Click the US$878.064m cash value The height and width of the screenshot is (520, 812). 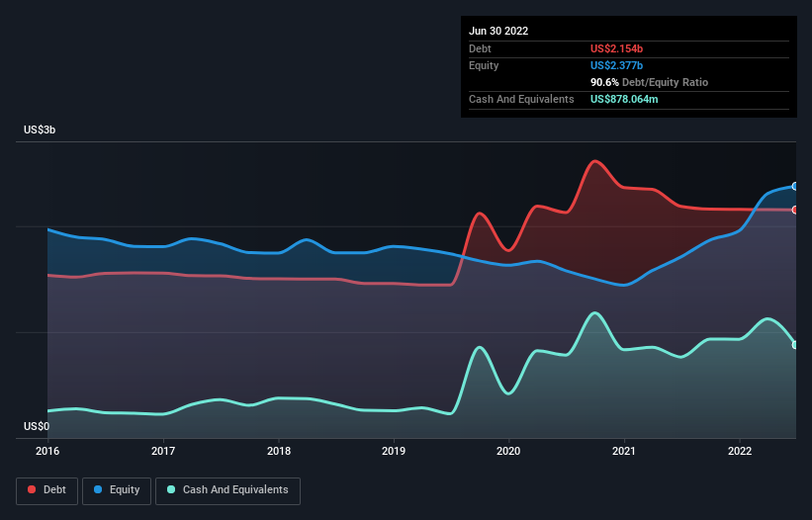624,99
